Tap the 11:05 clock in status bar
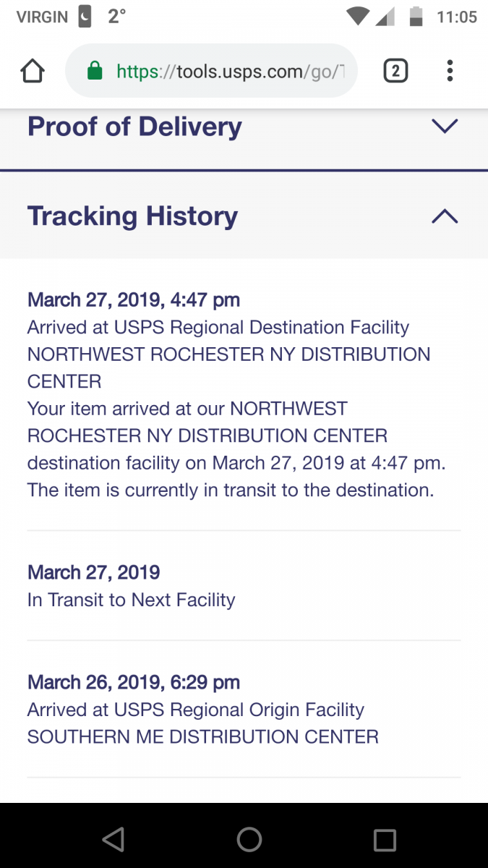This screenshot has width=488, height=868. pyautogui.click(x=457, y=17)
